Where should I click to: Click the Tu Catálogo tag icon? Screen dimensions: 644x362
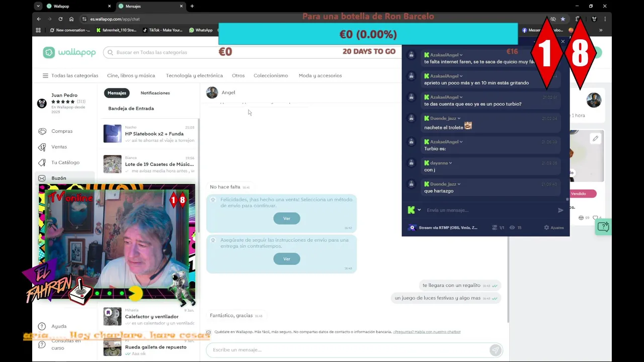[x=42, y=162]
